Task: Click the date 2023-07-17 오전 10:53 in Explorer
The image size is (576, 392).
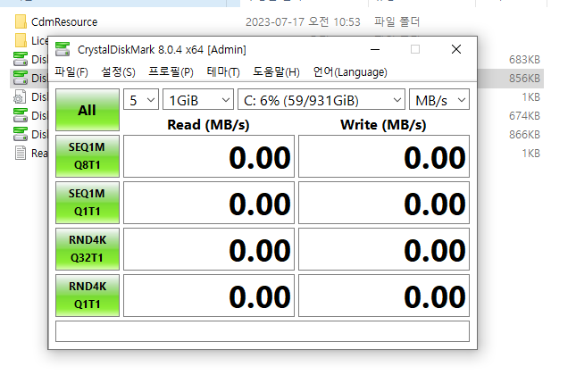Action: 303,21
